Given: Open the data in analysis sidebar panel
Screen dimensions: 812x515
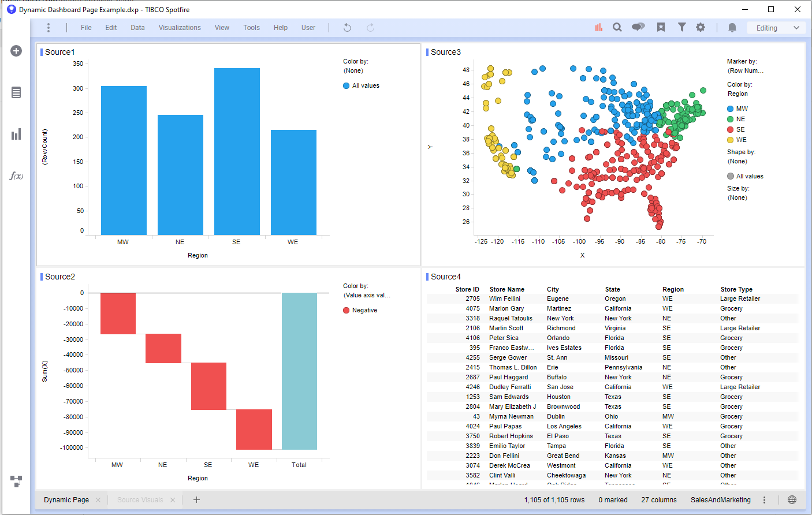Looking at the screenshot, I should click(x=16, y=92).
